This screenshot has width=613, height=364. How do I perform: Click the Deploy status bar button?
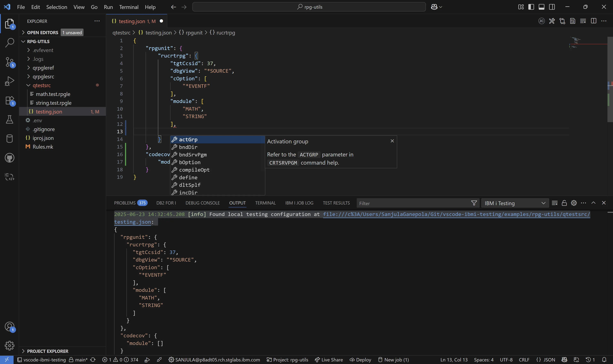point(360,360)
